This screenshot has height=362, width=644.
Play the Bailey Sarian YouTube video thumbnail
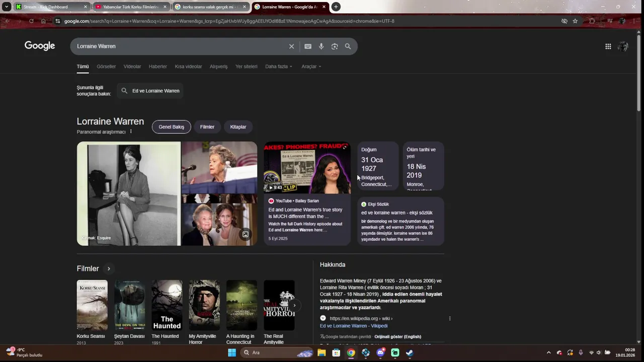click(x=307, y=167)
